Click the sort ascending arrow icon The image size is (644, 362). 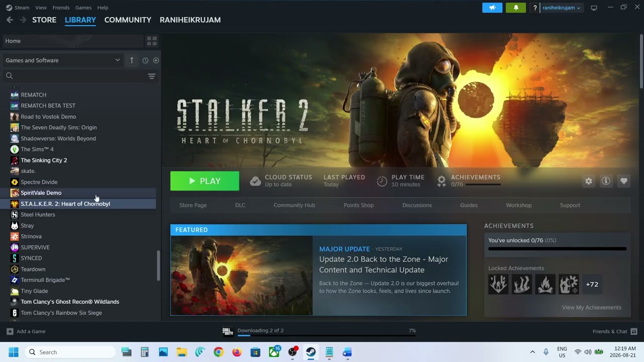tap(132, 60)
